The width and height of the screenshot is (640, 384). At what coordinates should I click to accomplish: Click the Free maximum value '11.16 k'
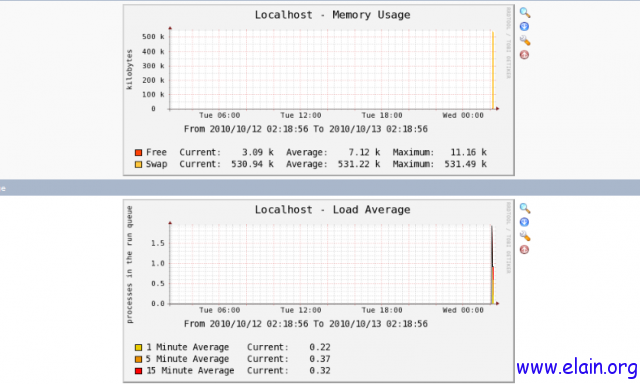click(x=468, y=152)
